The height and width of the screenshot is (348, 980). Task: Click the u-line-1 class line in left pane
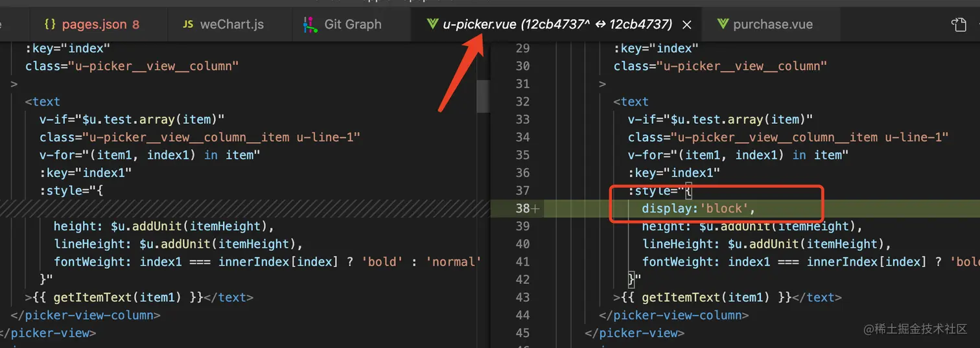(x=200, y=137)
